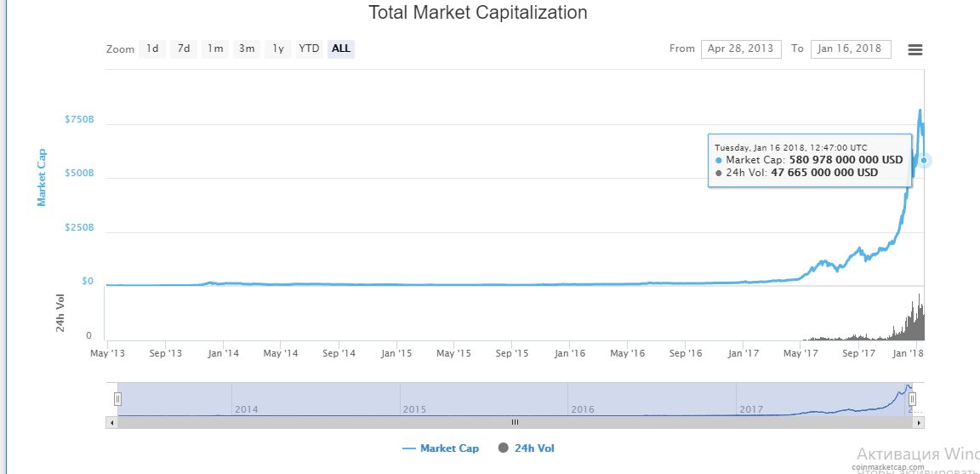Set zoom range to 1d

pyautogui.click(x=152, y=49)
